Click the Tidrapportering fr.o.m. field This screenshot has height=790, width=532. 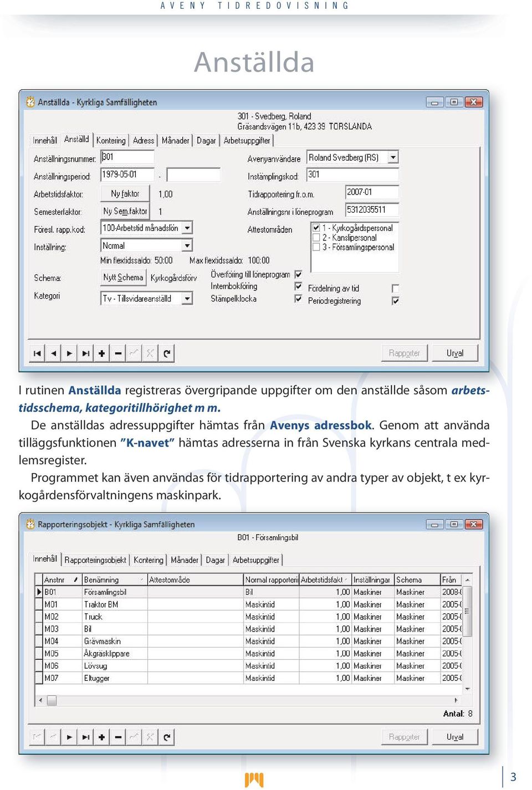372,192
